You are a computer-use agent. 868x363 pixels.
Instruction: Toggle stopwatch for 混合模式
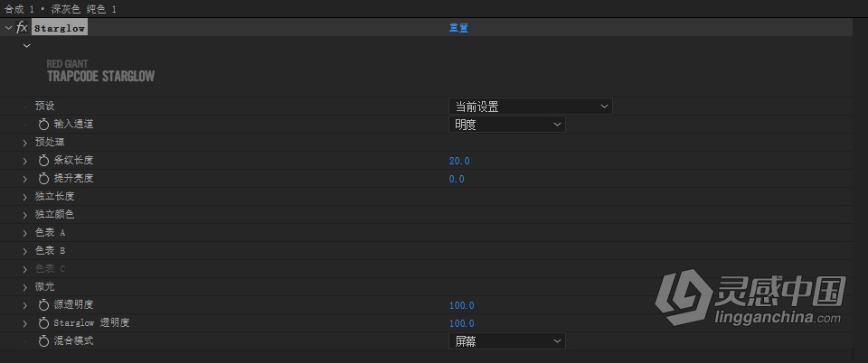click(43, 341)
